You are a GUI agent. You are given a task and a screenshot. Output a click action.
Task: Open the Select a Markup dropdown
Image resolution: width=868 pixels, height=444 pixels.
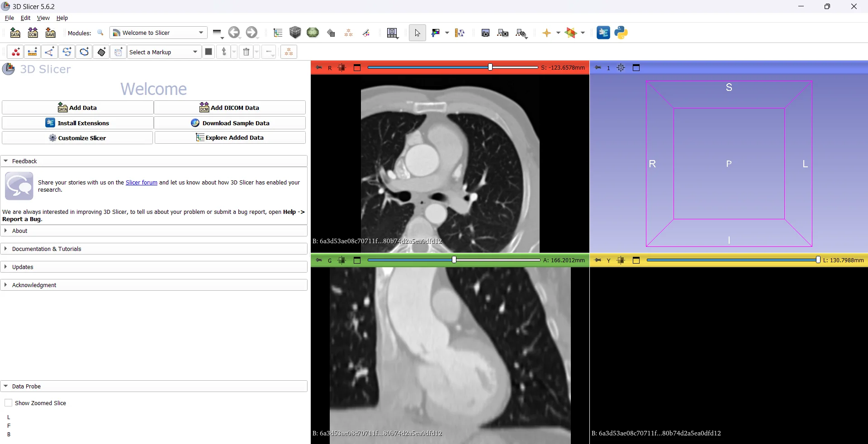164,52
